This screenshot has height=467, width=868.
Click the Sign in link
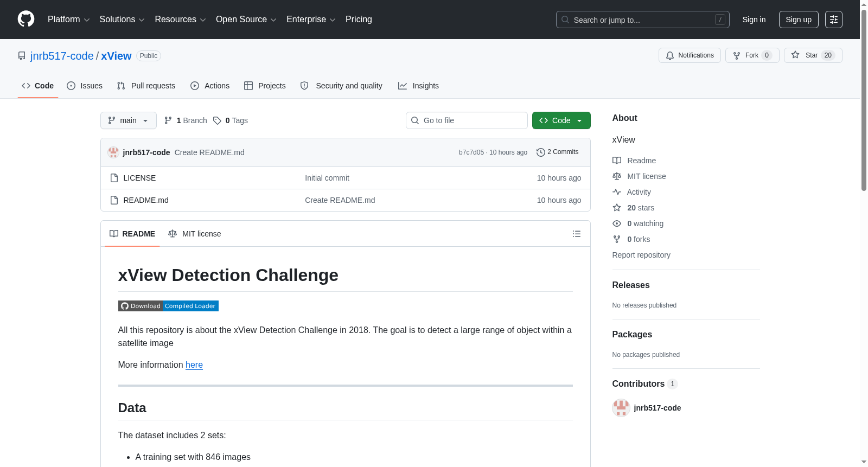(x=754, y=20)
